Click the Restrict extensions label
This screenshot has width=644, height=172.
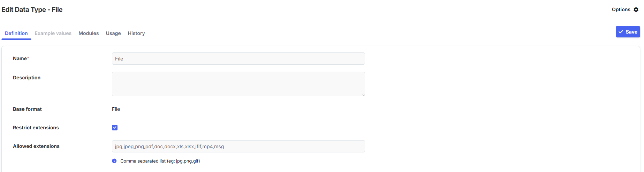coord(36,128)
